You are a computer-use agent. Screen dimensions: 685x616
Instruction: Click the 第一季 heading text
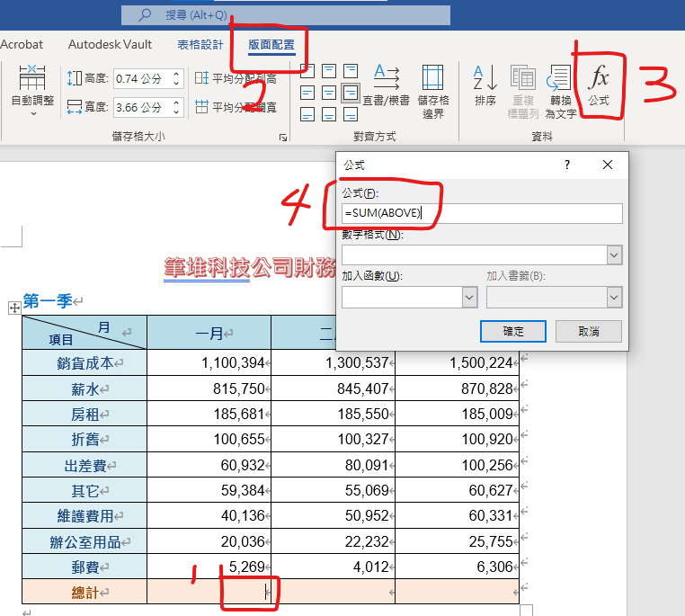pos(48,300)
